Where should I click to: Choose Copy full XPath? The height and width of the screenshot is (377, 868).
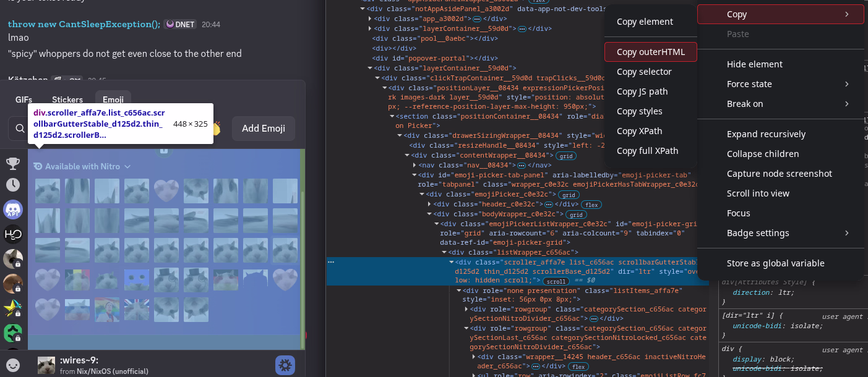click(651, 151)
